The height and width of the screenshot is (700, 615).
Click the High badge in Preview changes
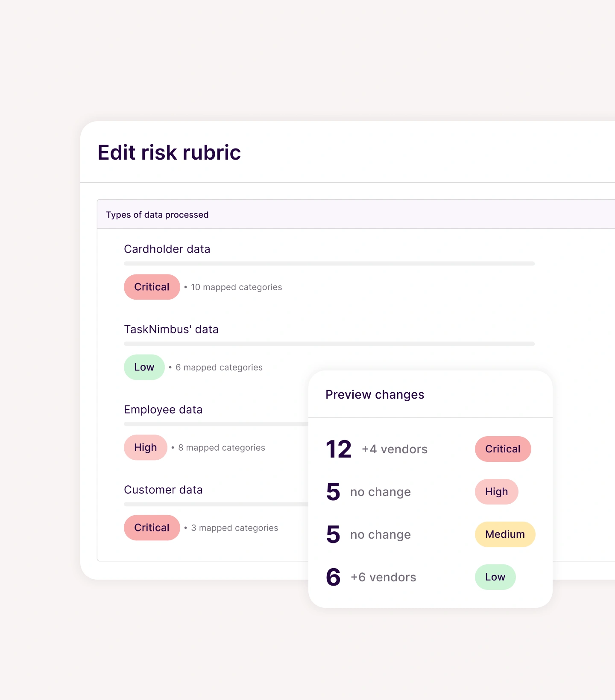[496, 492]
